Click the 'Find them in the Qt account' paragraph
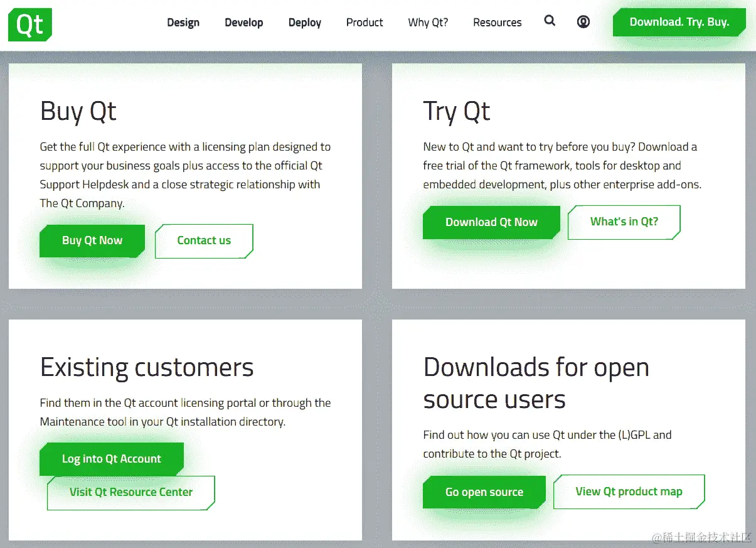The image size is (756, 548). (x=185, y=412)
